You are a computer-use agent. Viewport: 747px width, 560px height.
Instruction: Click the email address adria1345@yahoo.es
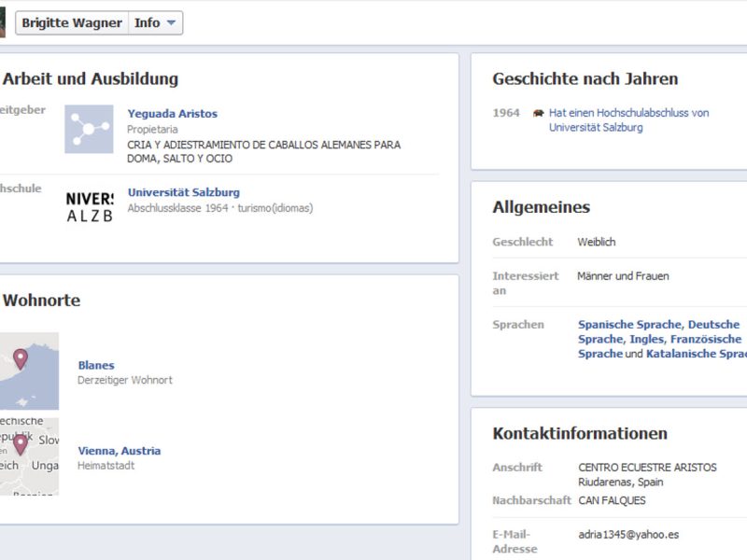(x=627, y=535)
